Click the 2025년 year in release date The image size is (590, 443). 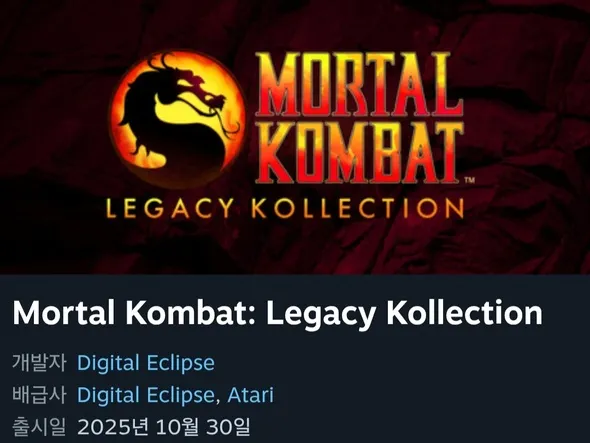pos(112,427)
